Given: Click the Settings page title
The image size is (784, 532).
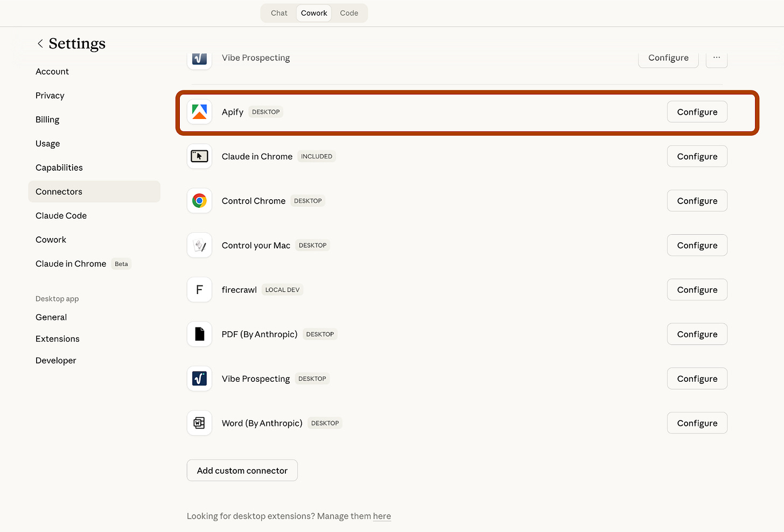Looking at the screenshot, I should 77,43.
